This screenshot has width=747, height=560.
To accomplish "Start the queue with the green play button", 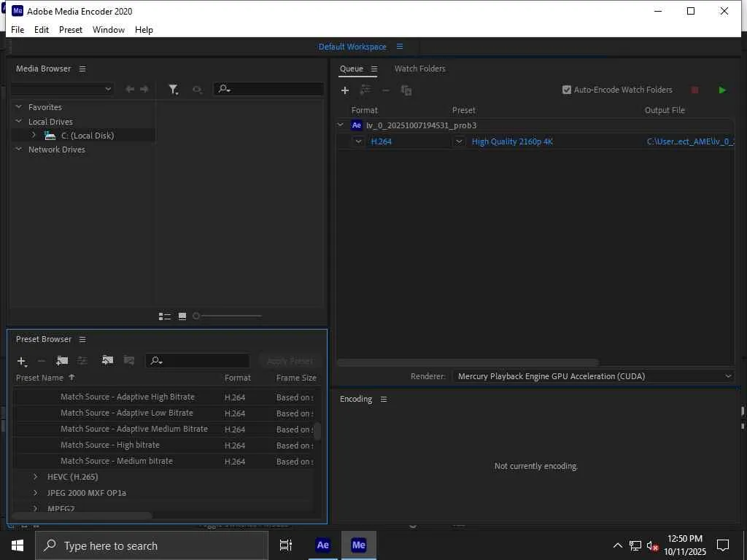I will [722, 90].
